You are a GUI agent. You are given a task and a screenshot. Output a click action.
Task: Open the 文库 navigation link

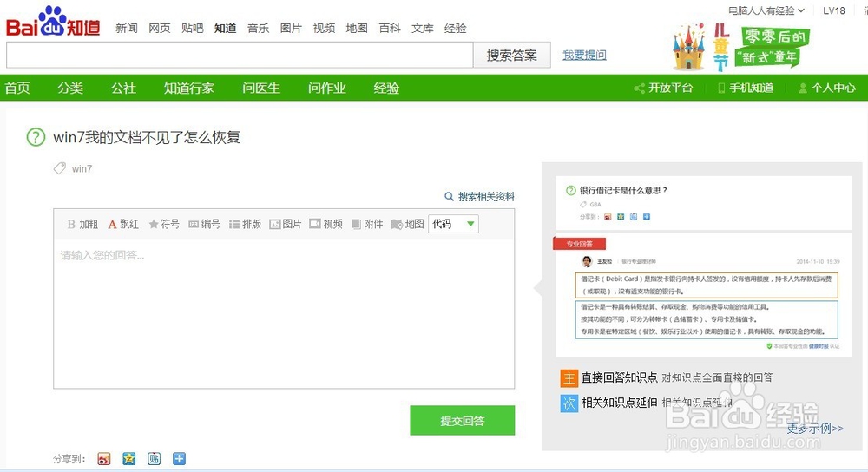[x=423, y=29]
